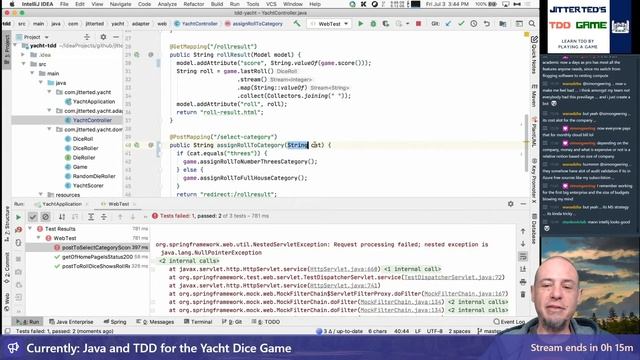Open Run panel settings gear
The width and height of the screenshot is (640, 360).
point(511,204)
